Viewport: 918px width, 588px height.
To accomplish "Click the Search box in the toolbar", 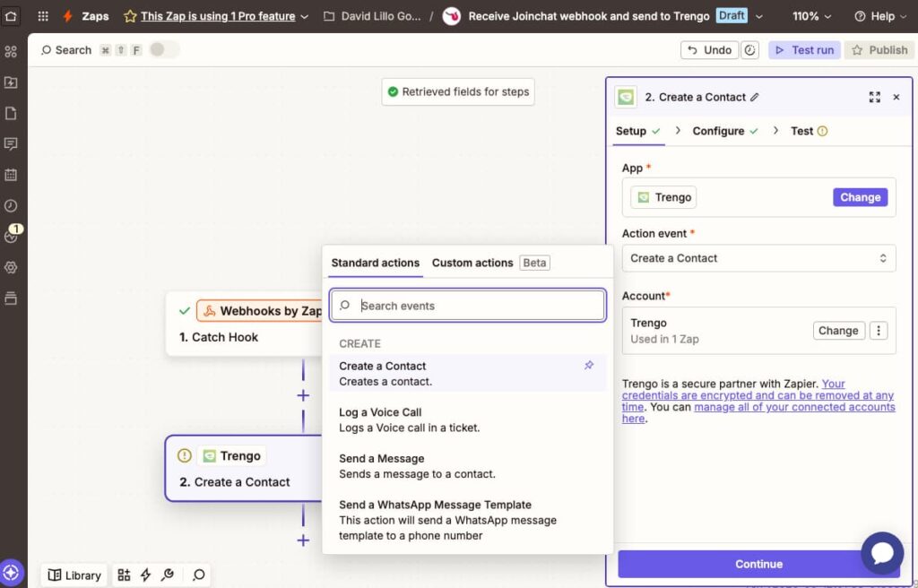I will 66,50.
